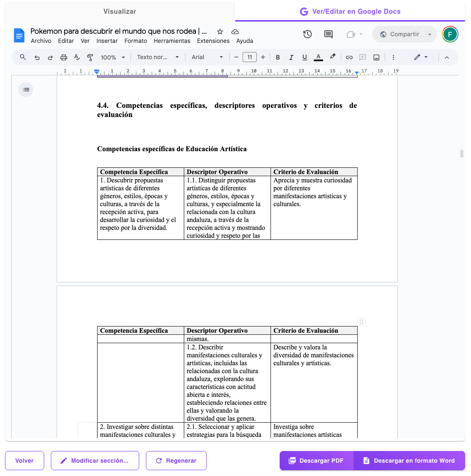Open the Insertar menu
This screenshot has height=476, width=471.
pyautogui.click(x=107, y=41)
